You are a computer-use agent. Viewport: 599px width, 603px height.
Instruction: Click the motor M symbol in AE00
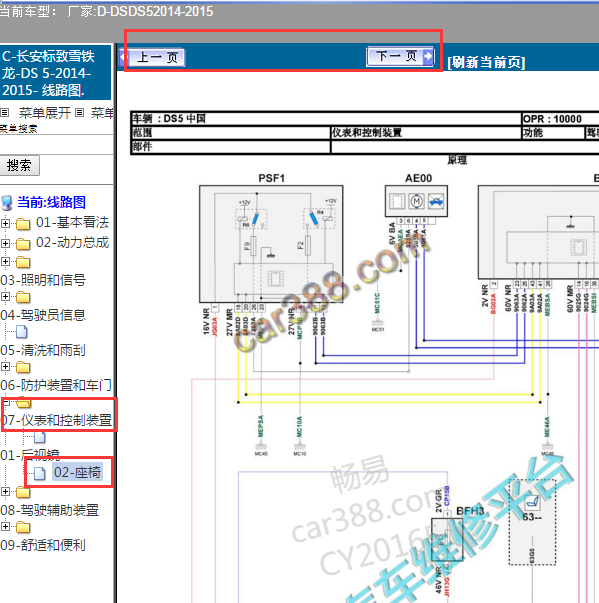(416, 201)
